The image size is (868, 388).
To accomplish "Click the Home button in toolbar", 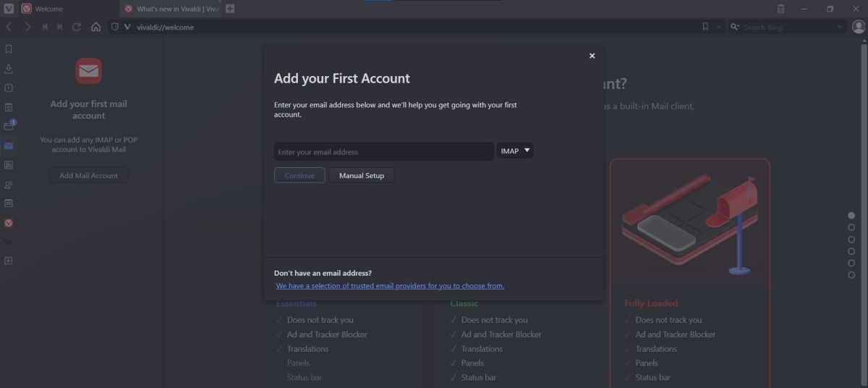I will [95, 27].
